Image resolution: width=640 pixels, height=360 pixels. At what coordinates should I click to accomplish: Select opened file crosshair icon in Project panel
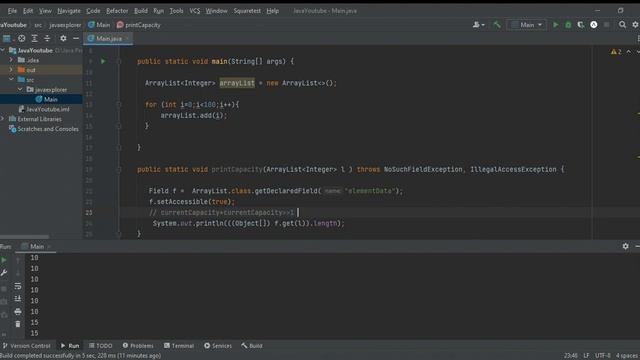coord(22,38)
